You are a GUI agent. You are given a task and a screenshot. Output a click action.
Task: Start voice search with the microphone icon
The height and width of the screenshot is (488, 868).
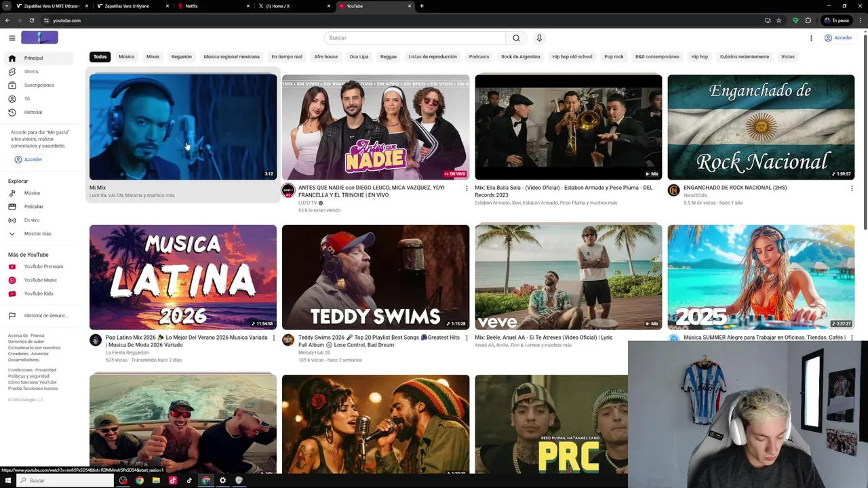(539, 38)
